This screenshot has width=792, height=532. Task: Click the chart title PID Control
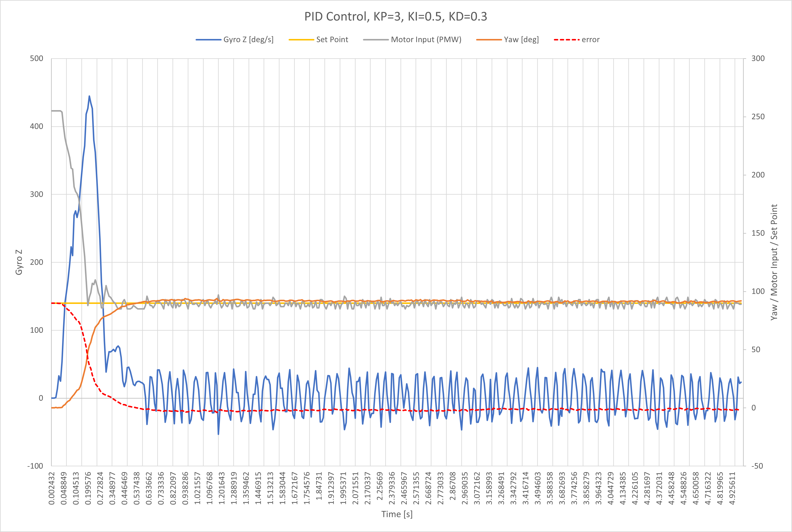(x=396, y=16)
